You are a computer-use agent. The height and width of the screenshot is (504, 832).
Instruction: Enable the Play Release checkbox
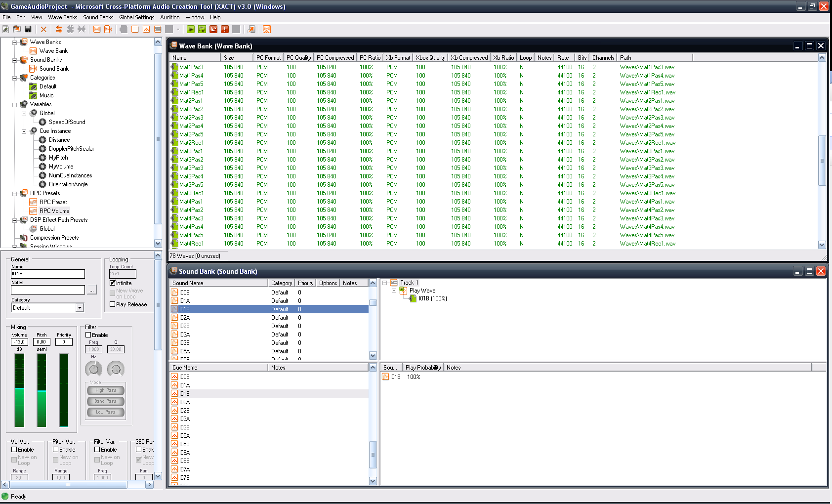coord(113,304)
